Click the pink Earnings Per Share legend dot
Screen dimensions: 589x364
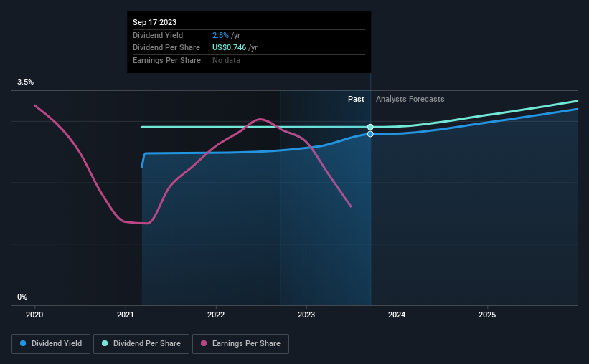point(204,343)
